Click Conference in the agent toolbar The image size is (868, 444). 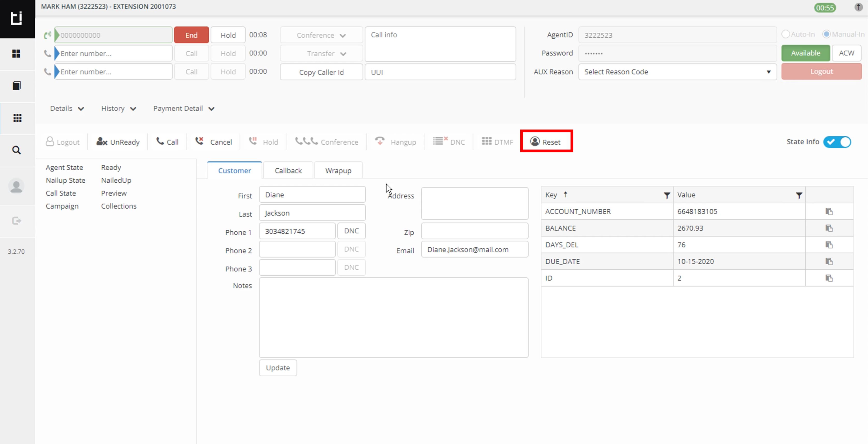327,142
